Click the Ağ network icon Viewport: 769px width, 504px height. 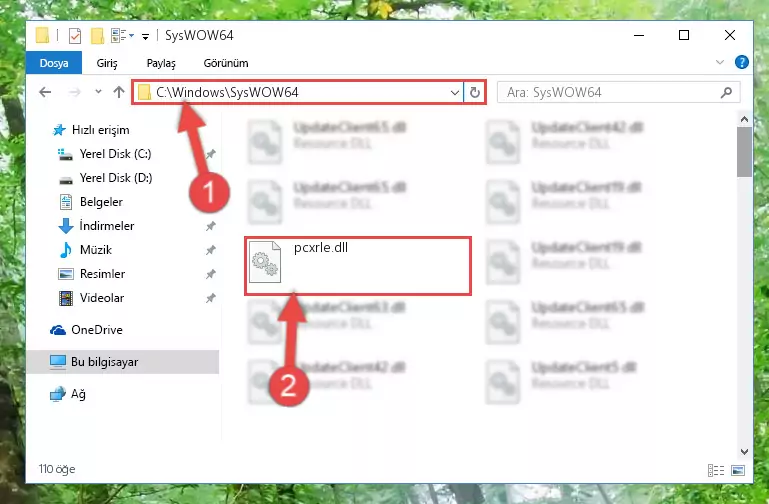[x=58, y=394]
